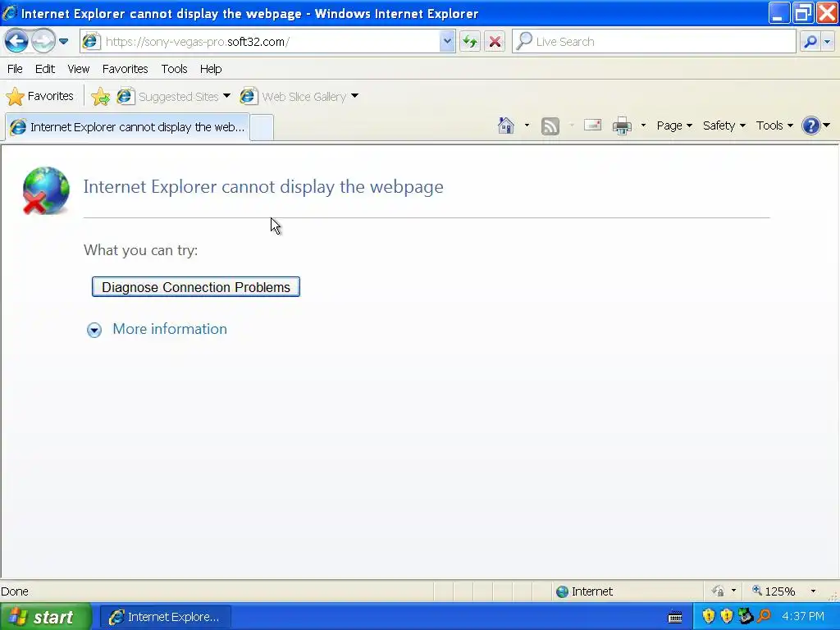Expand the address bar autocomplete dropdown

(447, 41)
